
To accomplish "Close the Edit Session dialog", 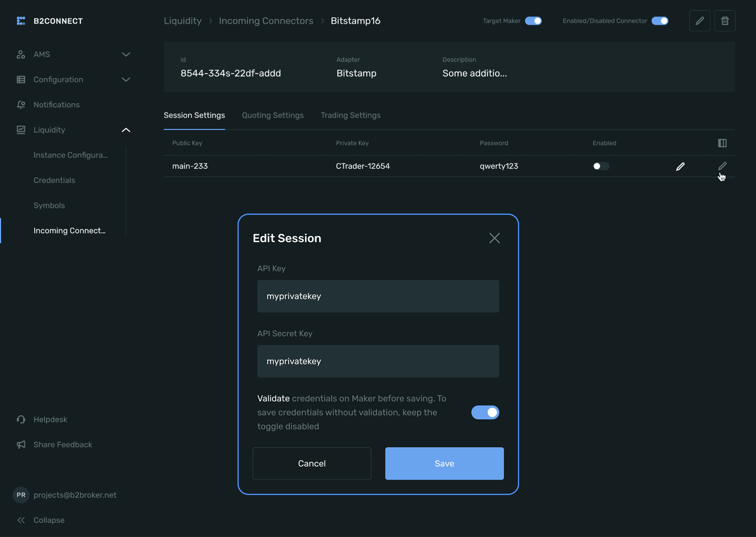I will coord(494,238).
